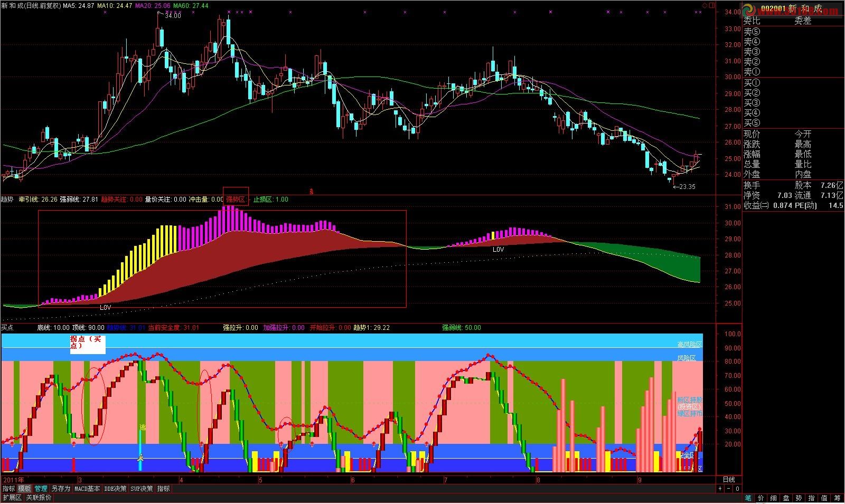845x504 pixels.
Task: Click the chart title 新和成(日线,前复权)
Action: 31,6
